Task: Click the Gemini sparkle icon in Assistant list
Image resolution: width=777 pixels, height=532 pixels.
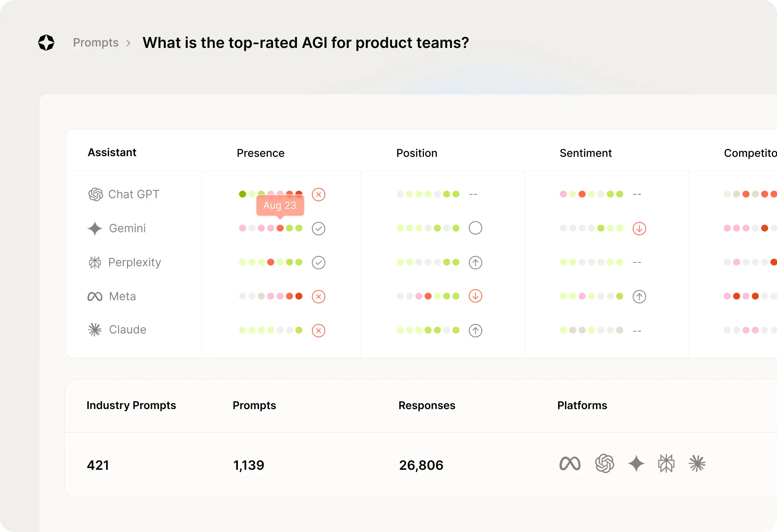Action: (94, 228)
